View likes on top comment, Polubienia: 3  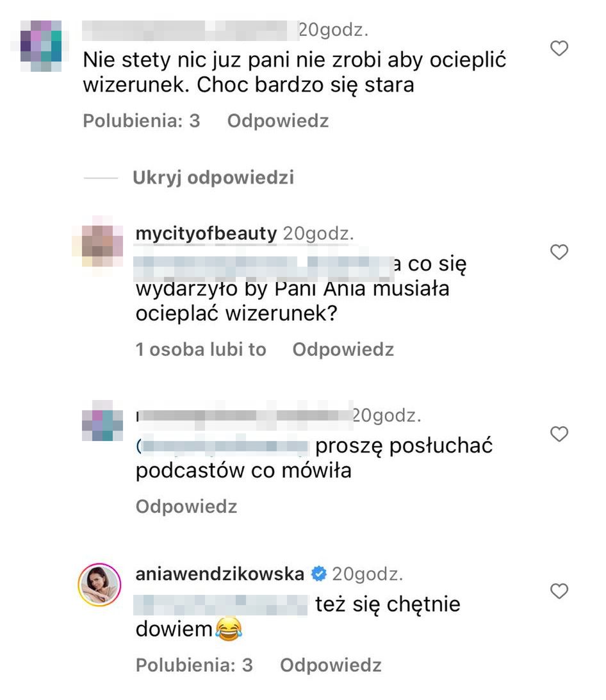142,121
